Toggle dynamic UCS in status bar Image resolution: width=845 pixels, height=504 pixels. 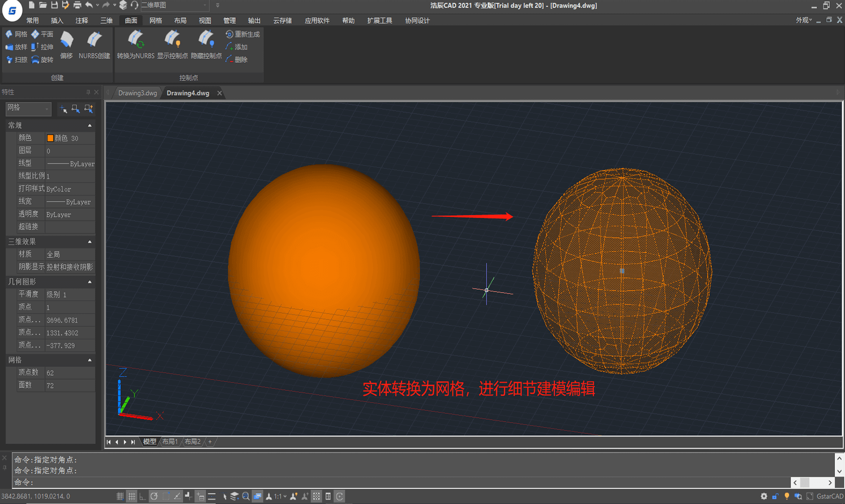tap(188, 496)
